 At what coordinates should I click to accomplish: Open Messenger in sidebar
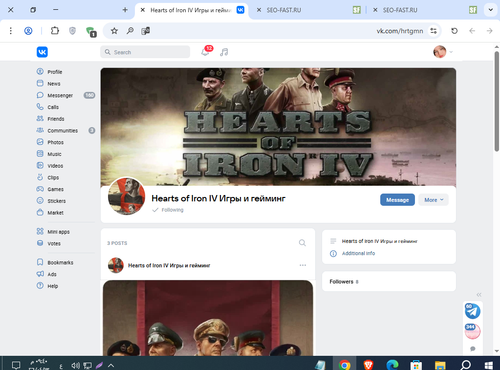click(60, 95)
